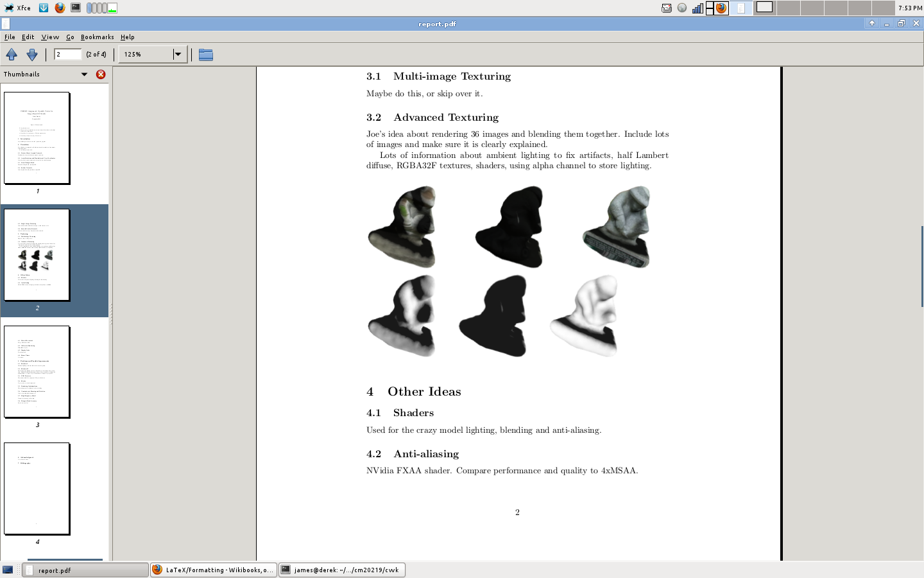Image resolution: width=924 pixels, height=578 pixels.
Task: Close the Thumbnails sidebar with red X
Action: click(101, 74)
